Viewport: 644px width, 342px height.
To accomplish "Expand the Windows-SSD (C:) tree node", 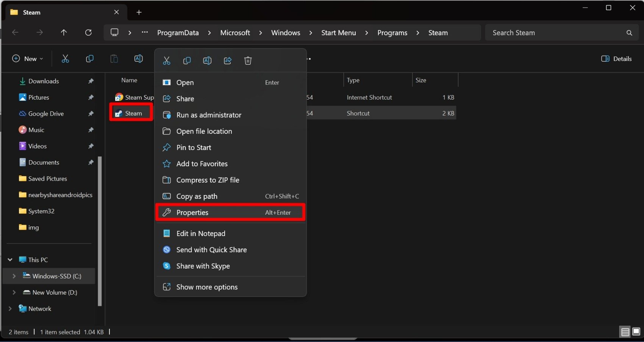I will point(14,276).
